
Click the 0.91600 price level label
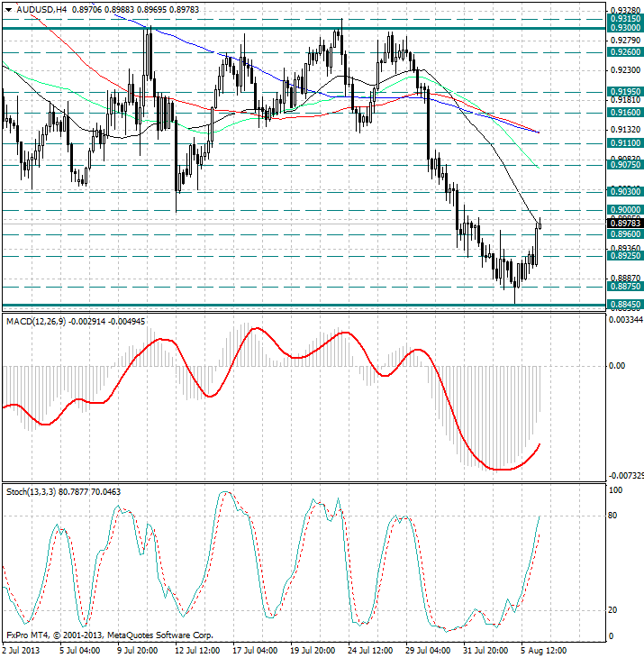click(625, 113)
